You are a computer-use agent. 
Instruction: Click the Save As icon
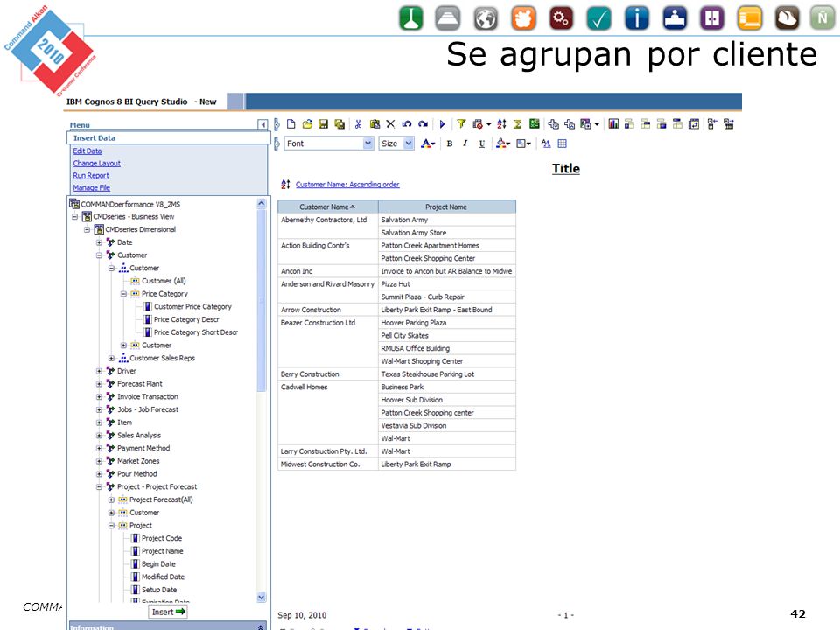coord(339,124)
